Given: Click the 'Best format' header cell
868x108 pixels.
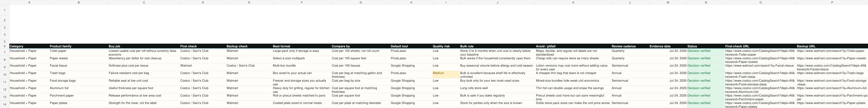Looking at the screenshot, I should (x=302, y=46).
